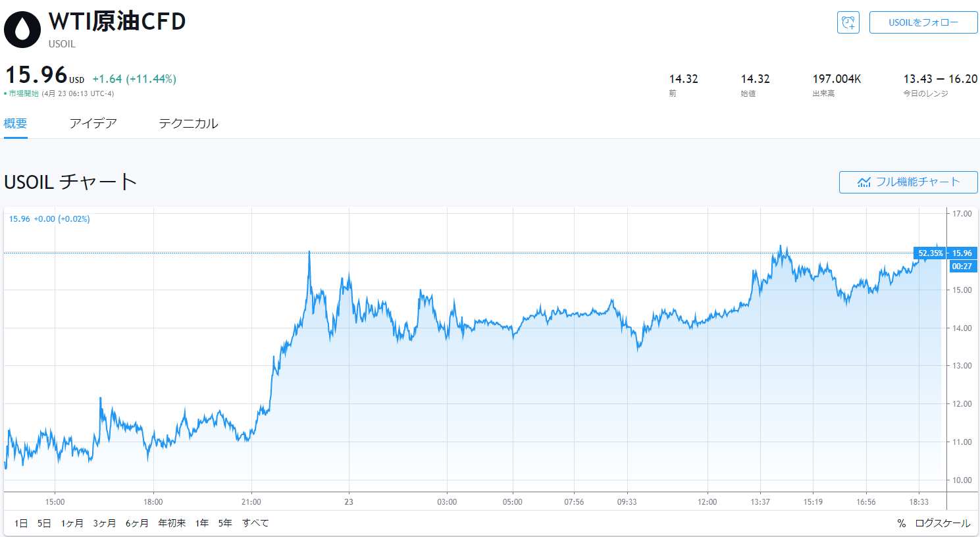Click the chart icon in フル機能チャート button
The image size is (980, 537).
click(864, 182)
